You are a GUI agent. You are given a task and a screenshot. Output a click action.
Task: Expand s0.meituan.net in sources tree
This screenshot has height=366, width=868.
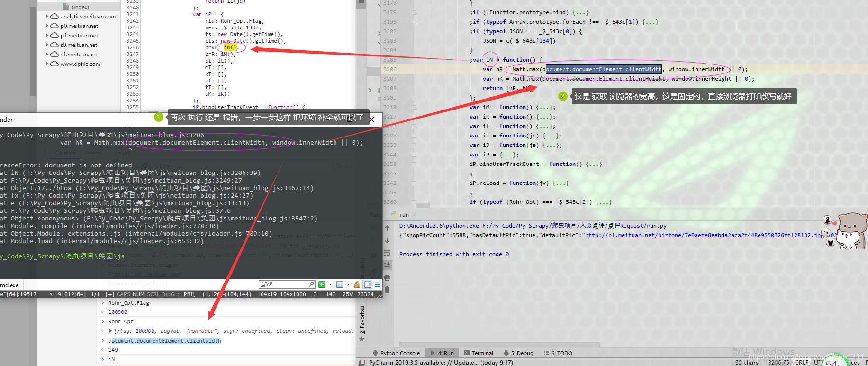click(x=47, y=45)
